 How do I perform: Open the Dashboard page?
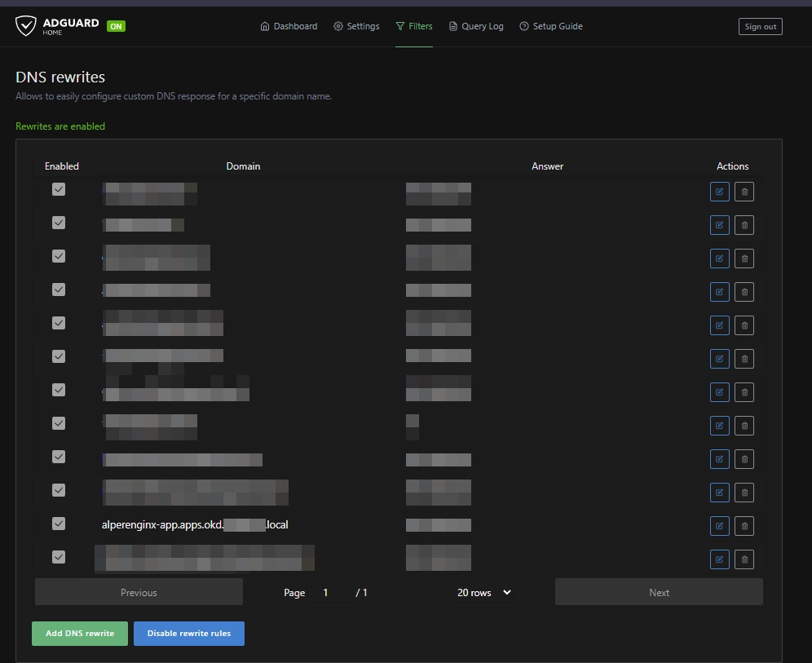289,26
